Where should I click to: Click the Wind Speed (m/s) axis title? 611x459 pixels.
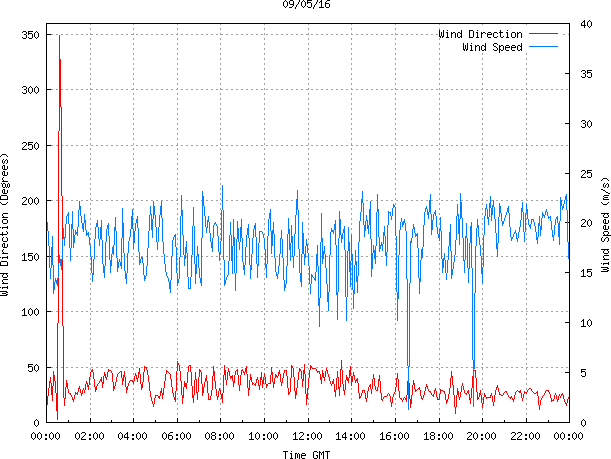click(605, 224)
